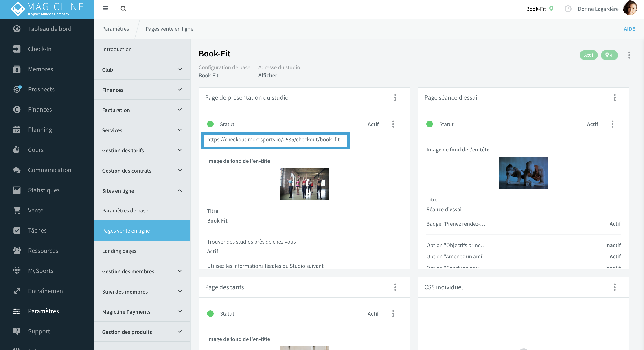Click Afficher under Adresse du studio
This screenshot has height=350, width=644.
coord(267,75)
